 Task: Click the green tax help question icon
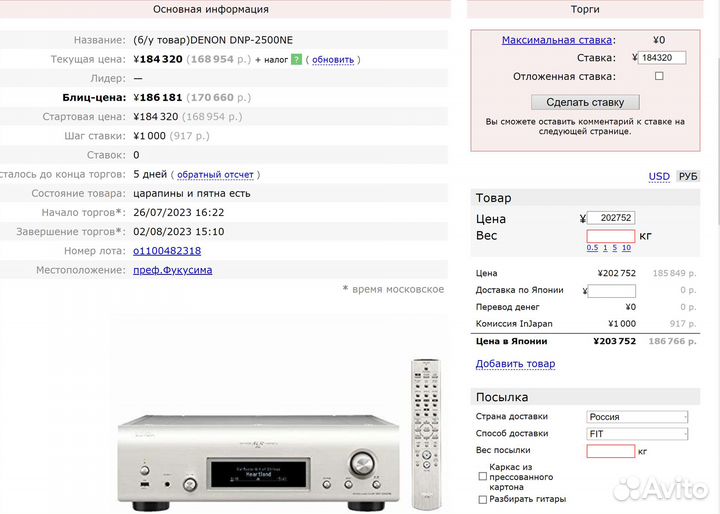click(x=297, y=60)
